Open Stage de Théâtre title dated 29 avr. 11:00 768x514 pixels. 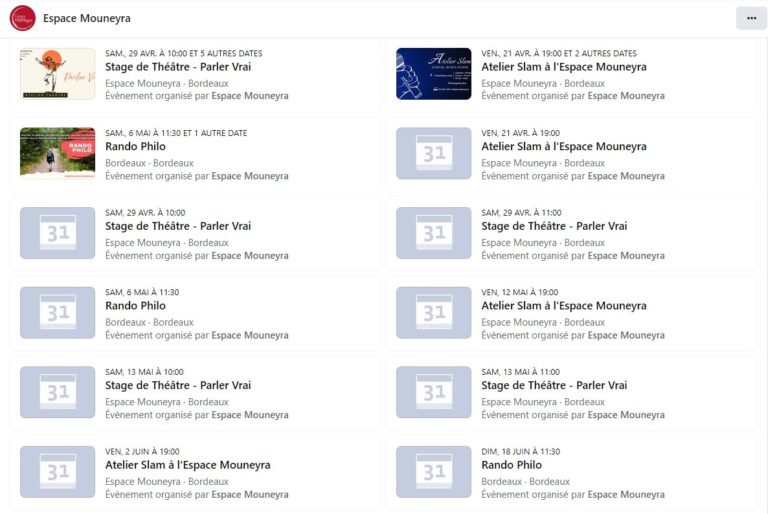point(554,226)
